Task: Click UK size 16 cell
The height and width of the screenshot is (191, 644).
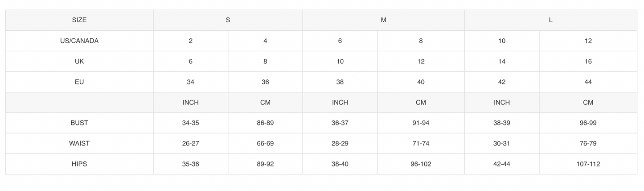Action: (x=588, y=61)
